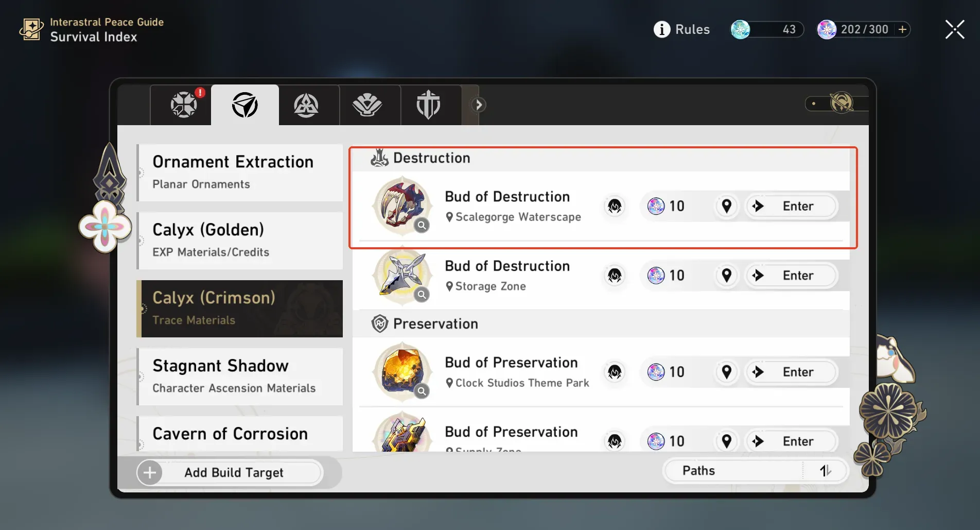Expand more tabs with the right arrow

479,105
